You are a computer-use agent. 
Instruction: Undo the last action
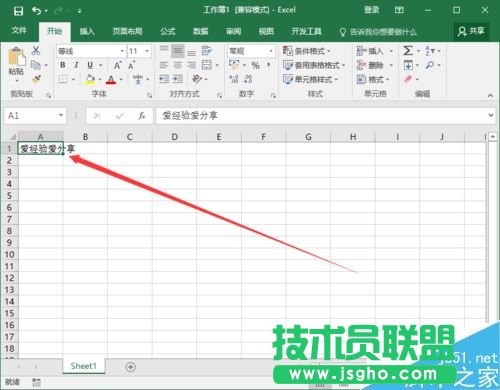click(37, 11)
